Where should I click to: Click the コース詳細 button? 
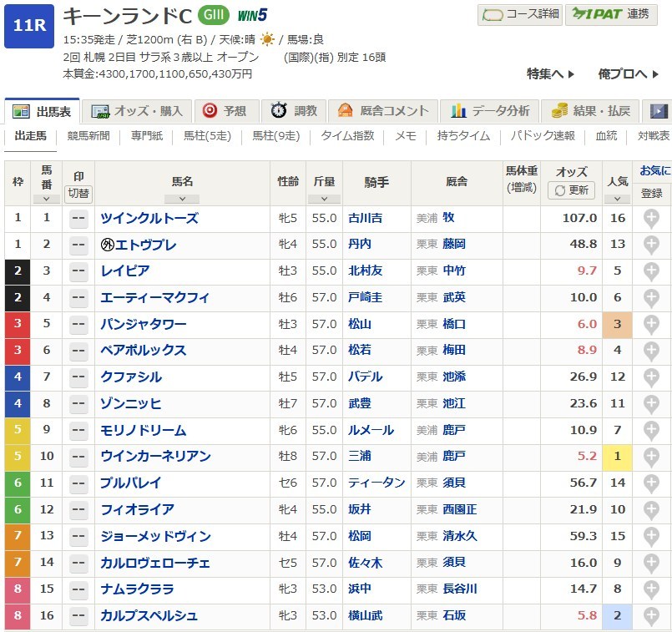[520, 15]
